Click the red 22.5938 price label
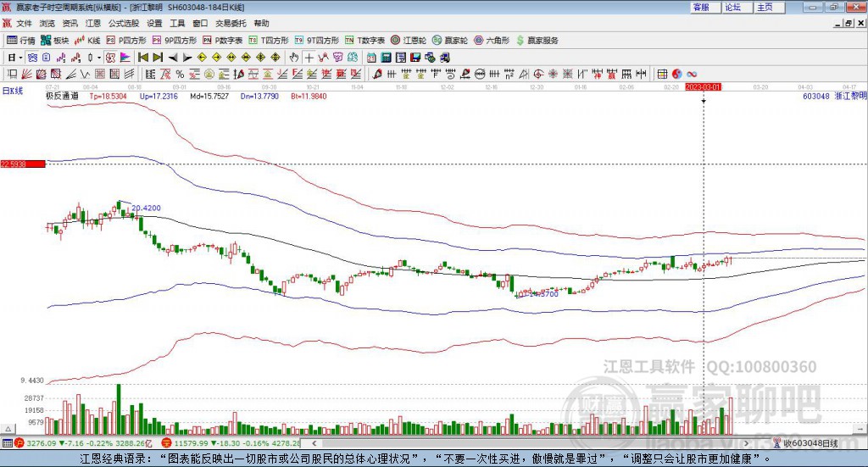This screenshot has width=868, height=467. (21, 164)
